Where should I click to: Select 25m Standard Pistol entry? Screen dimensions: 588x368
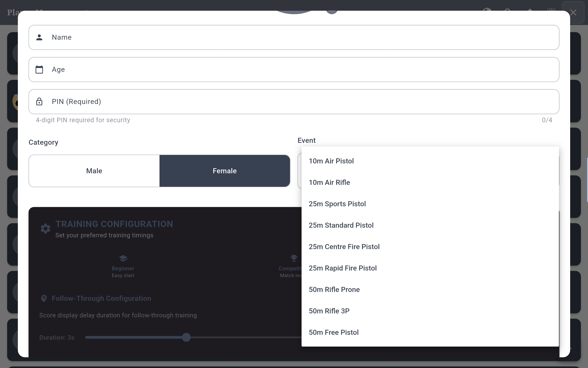click(x=341, y=225)
